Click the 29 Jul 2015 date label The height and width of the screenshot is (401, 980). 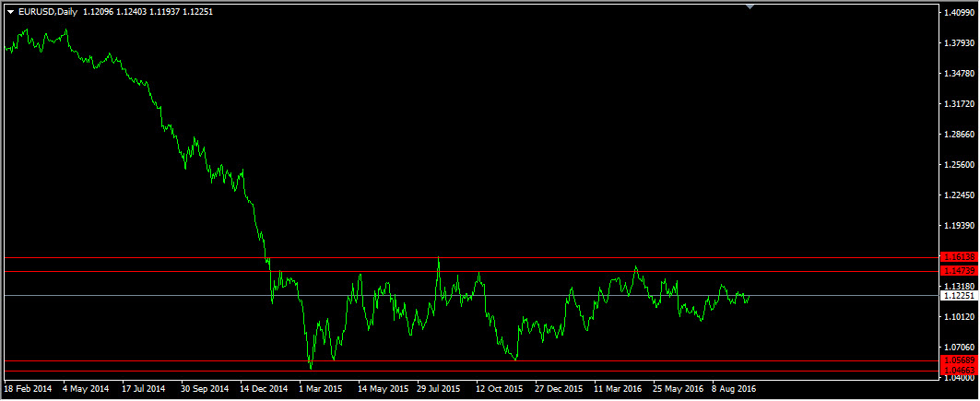[439, 389]
